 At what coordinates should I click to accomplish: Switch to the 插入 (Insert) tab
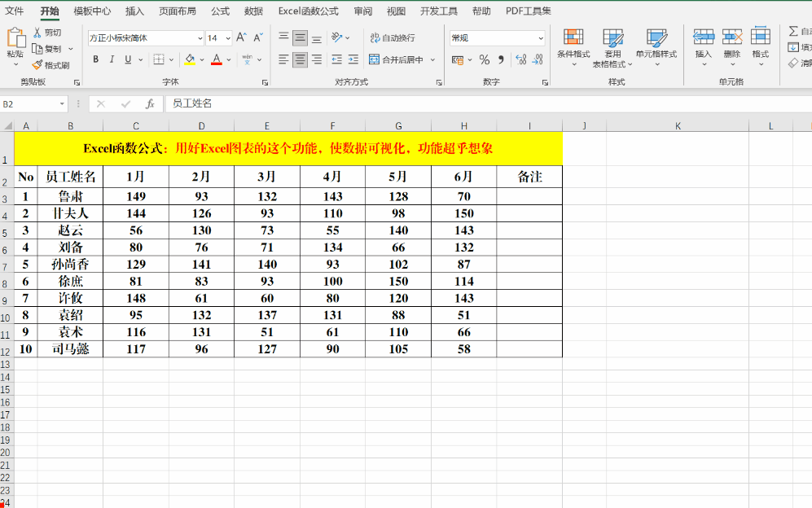point(134,11)
